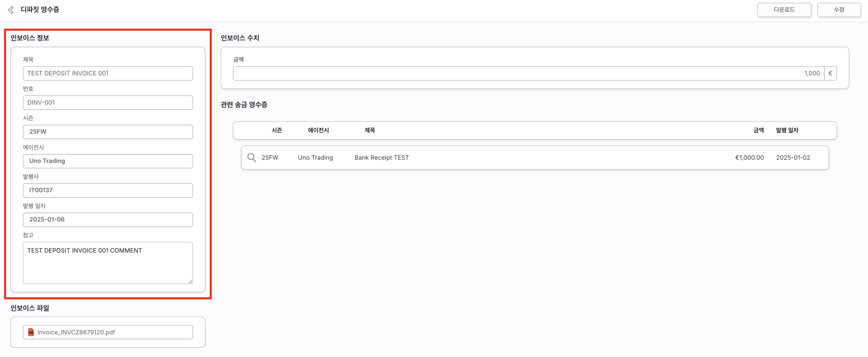
Task: Click the 발행 일자 date field
Action: [108, 220]
